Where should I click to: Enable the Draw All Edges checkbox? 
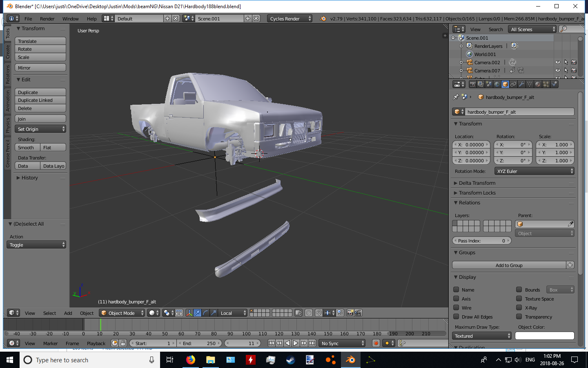click(457, 316)
